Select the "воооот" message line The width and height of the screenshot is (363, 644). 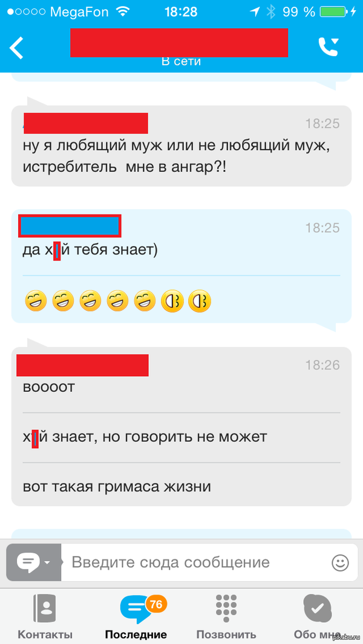(x=49, y=387)
